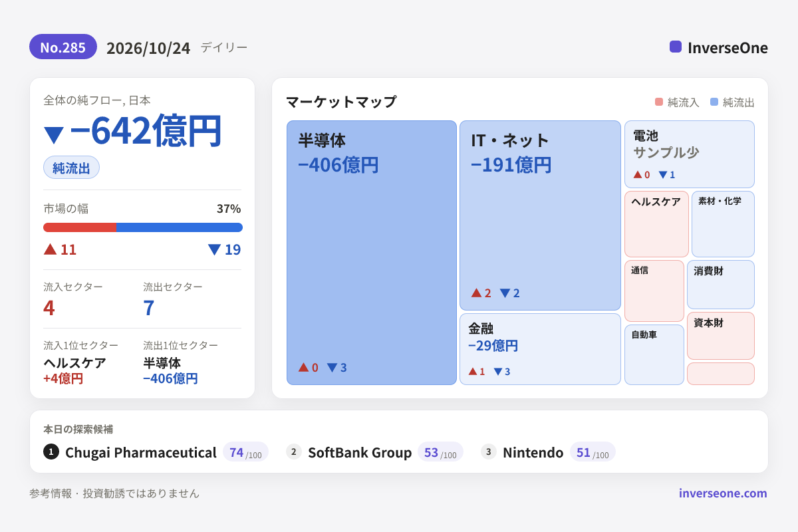Click the IT・ネット treemap tile
798x532 pixels.
pos(540,215)
